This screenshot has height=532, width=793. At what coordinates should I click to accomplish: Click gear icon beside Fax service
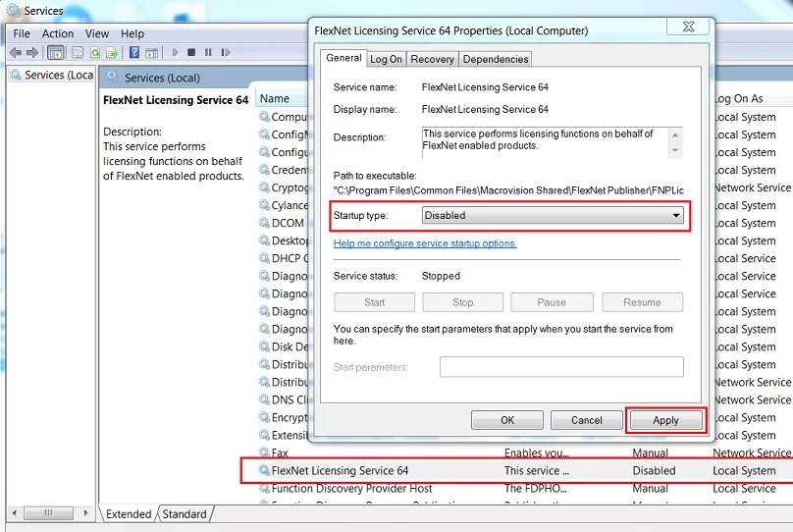point(264,452)
